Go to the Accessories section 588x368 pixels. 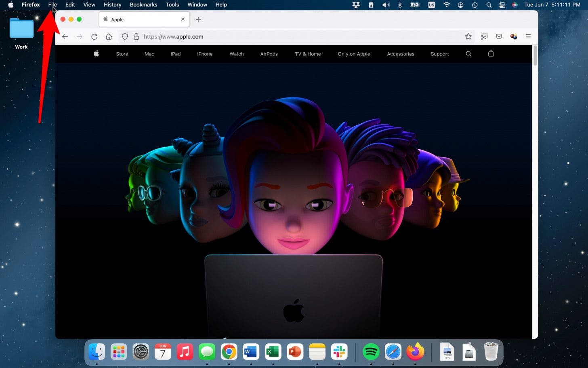click(x=401, y=54)
